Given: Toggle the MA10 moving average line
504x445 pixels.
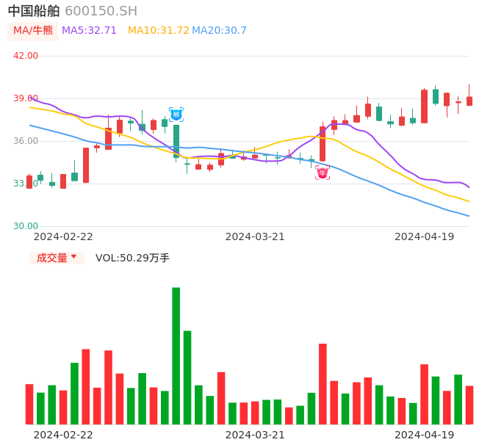Looking at the screenshot, I should [158, 31].
